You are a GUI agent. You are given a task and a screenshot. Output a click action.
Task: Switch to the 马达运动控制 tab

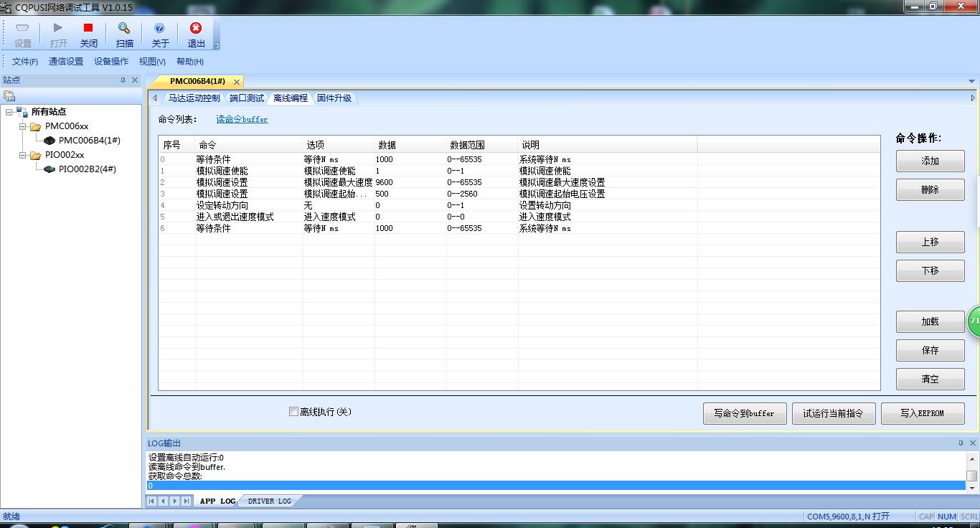pyautogui.click(x=194, y=98)
